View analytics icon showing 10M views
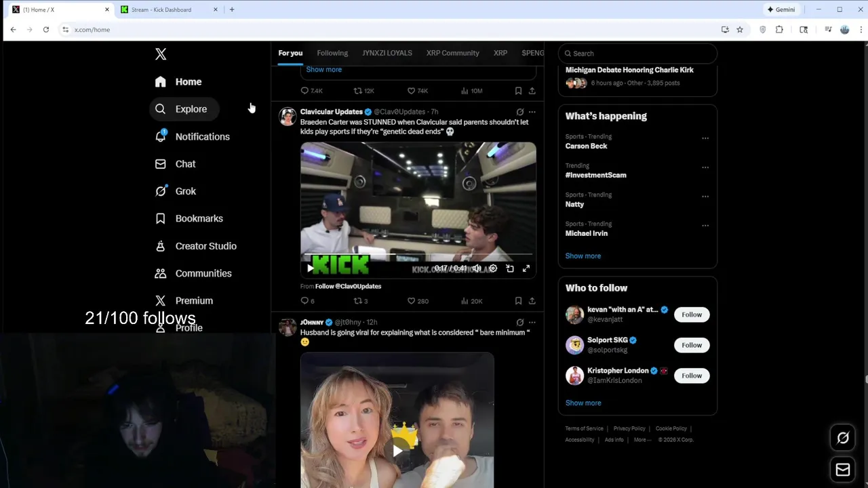This screenshot has height=488, width=868. [x=465, y=91]
